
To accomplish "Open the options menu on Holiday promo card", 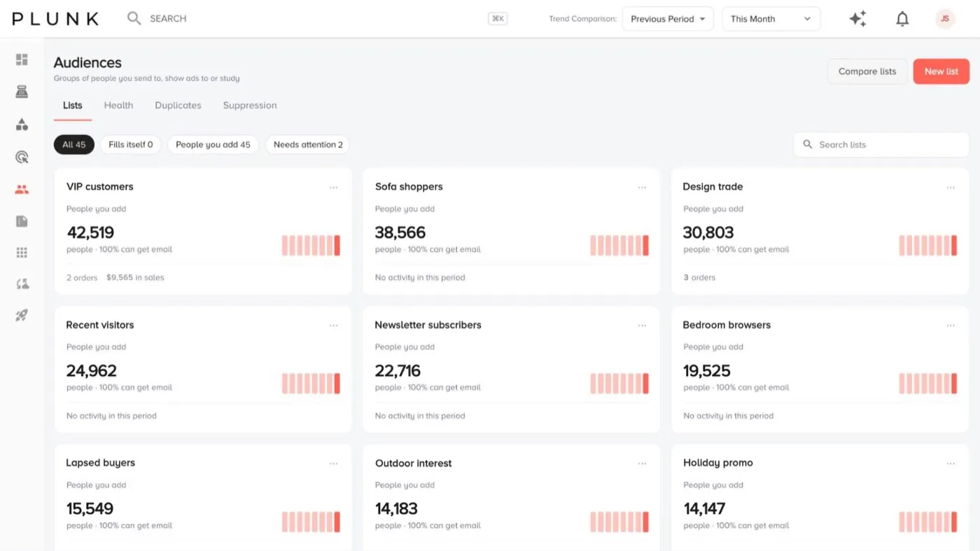I will 951,463.
